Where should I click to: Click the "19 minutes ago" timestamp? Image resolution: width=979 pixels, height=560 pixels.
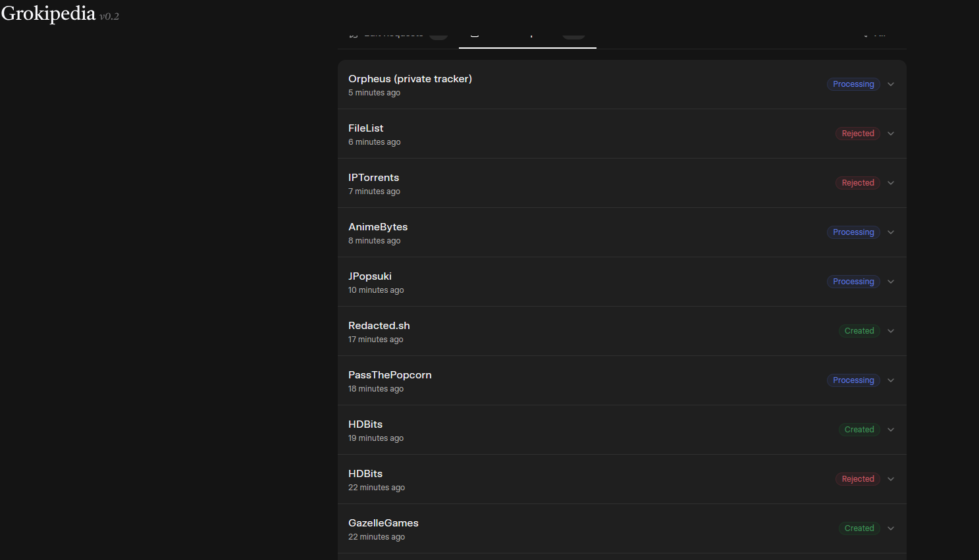coord(376,438)
